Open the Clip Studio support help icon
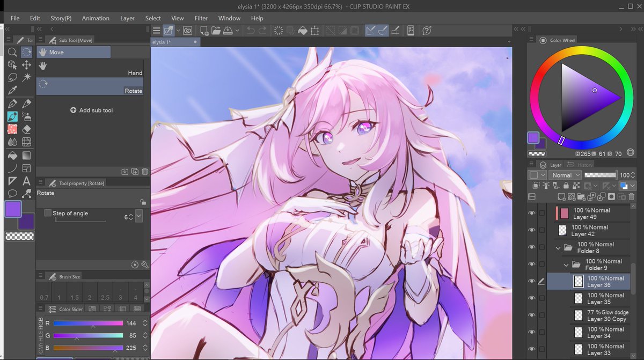The image size is (644, 360). (x=427, y=31)
